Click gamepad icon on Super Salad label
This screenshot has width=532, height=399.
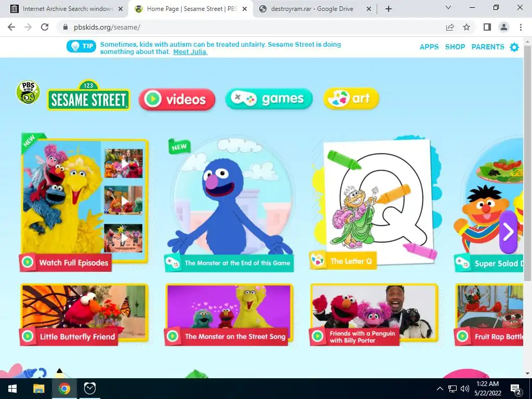tap(462, 262)
